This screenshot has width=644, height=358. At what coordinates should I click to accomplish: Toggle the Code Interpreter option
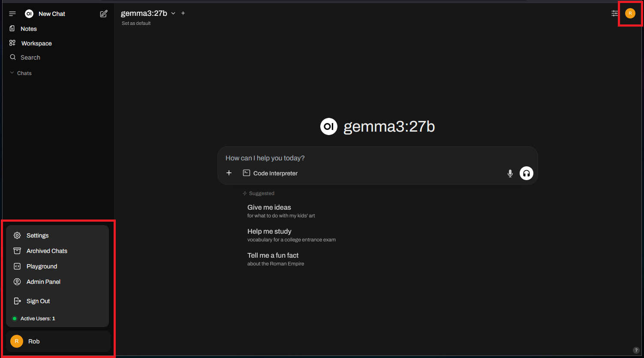(x=271, y=173)
